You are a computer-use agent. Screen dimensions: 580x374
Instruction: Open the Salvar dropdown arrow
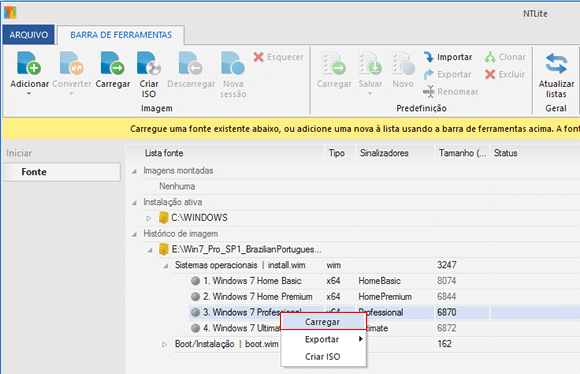(370, 94)
